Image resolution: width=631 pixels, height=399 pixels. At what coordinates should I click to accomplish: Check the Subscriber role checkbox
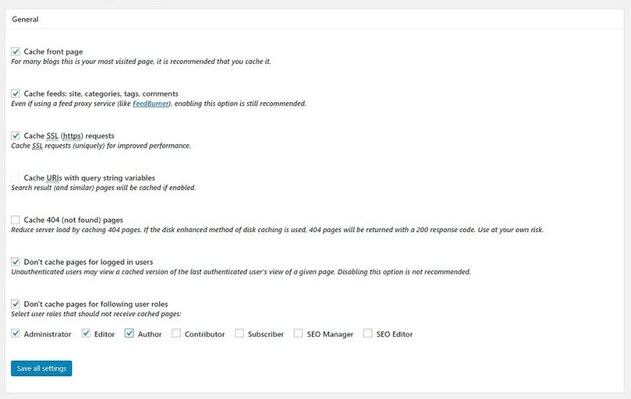239,333
